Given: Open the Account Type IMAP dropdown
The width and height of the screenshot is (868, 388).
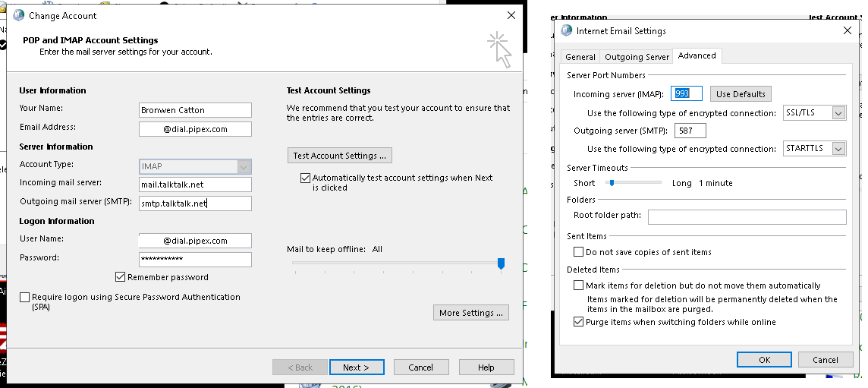Looking at the screenshot, I should (x=243, y=166).
